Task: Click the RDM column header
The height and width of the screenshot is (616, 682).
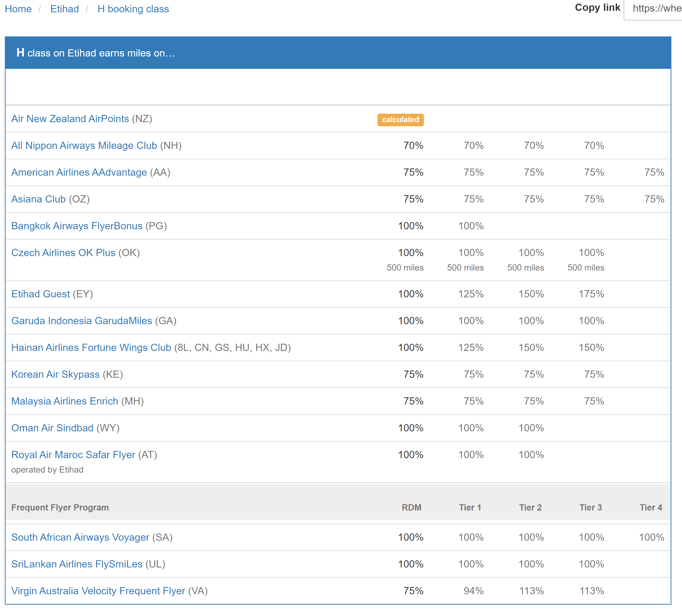Action: tap(411, 507)
